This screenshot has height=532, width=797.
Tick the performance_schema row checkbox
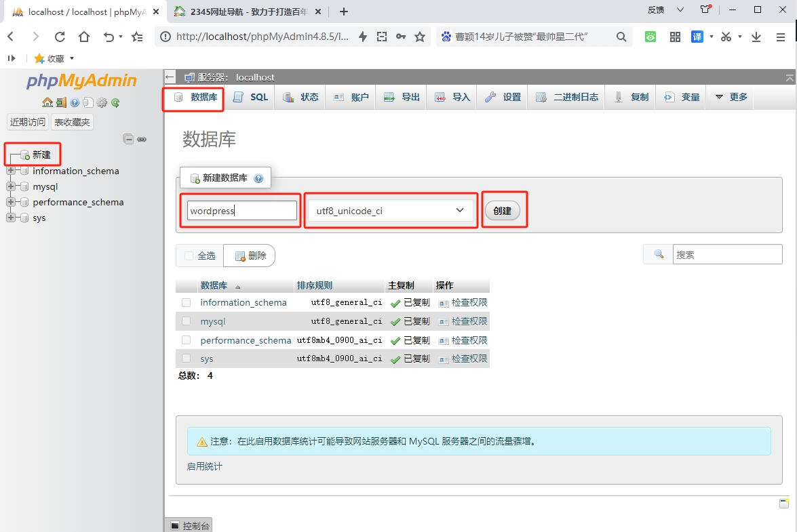point(186,340)
